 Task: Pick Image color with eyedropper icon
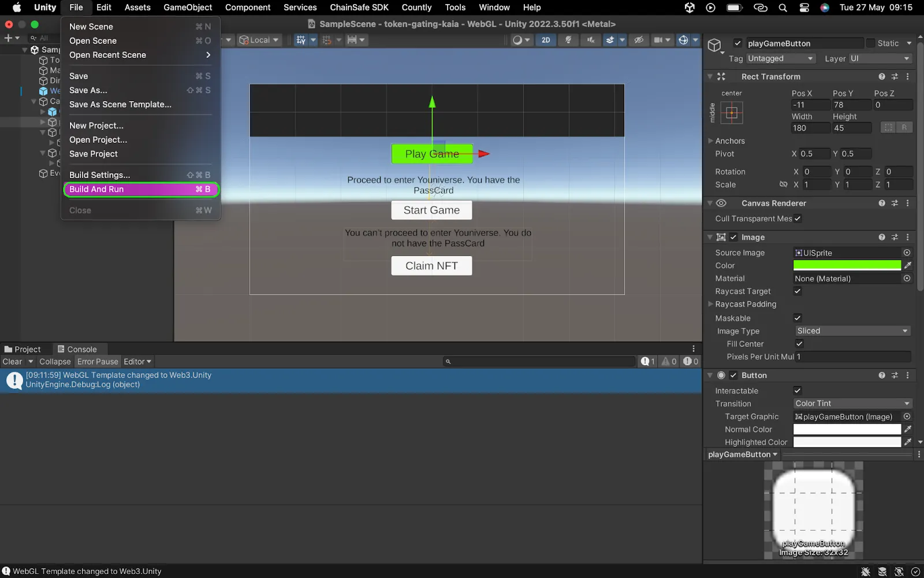tap(908, 265)
